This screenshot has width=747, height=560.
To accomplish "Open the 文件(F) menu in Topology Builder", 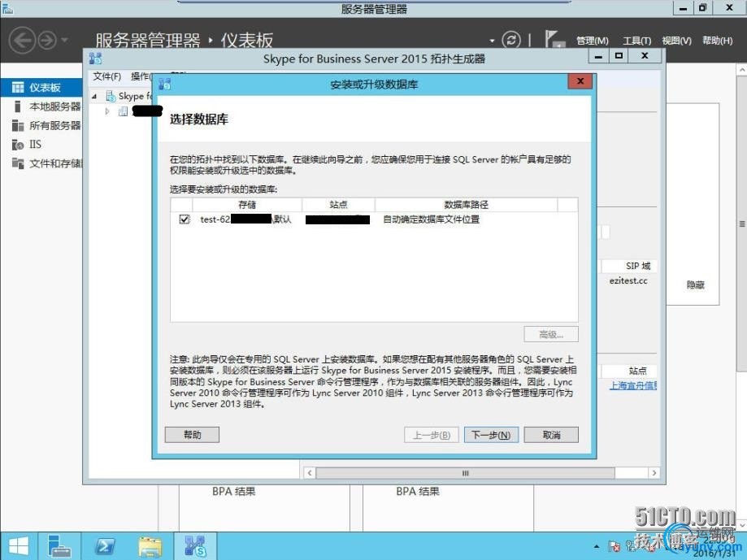I will (106, 76).
